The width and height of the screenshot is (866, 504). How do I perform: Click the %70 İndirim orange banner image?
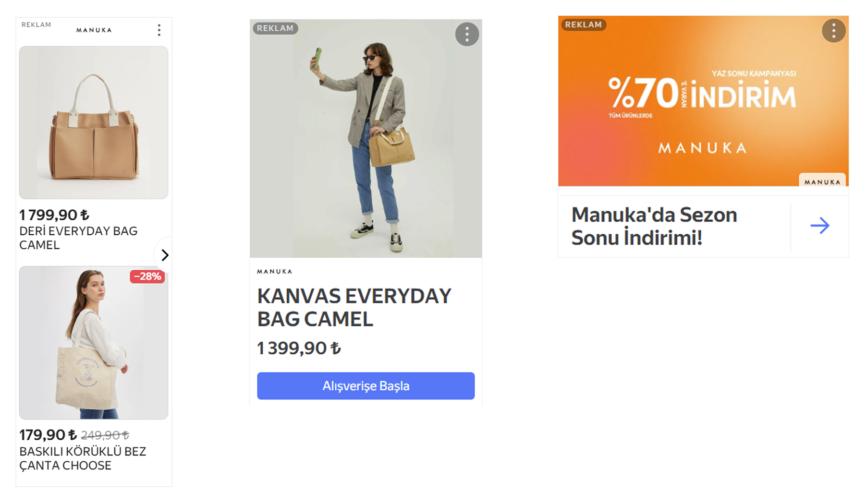[x=703, y=101]
